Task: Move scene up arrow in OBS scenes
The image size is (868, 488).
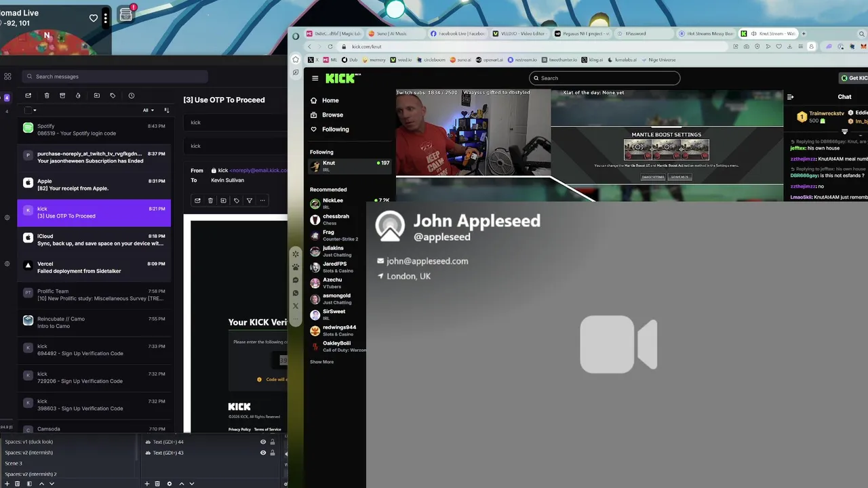Action: click(41, 484)
